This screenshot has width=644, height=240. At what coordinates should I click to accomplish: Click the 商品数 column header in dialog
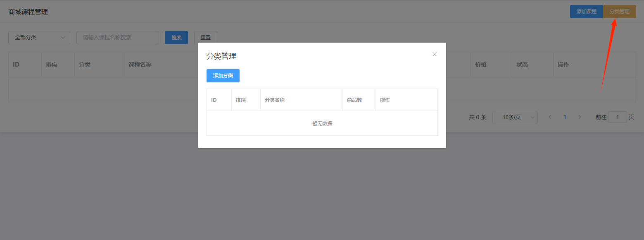[354, 100]
